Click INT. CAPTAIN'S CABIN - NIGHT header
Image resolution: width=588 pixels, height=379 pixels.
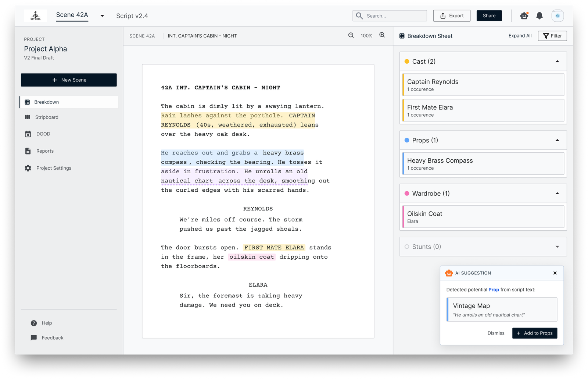click(x=202, y=36)
